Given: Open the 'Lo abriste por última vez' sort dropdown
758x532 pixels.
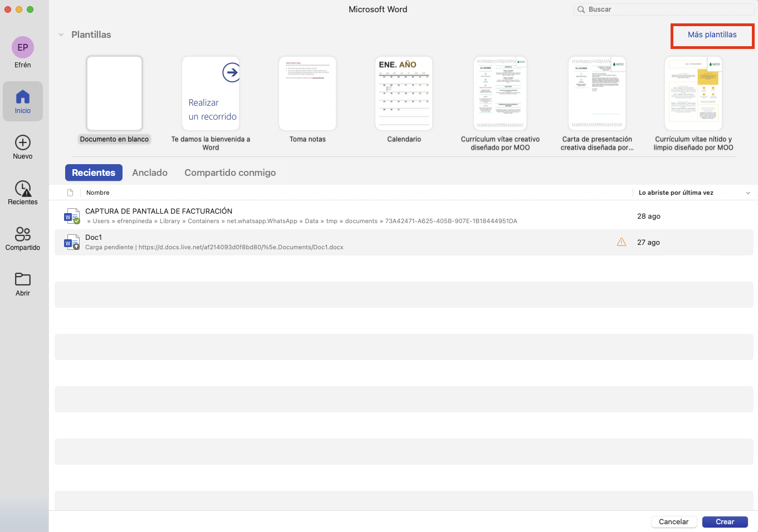Looking at the screenshot, I should pos(749,193).
